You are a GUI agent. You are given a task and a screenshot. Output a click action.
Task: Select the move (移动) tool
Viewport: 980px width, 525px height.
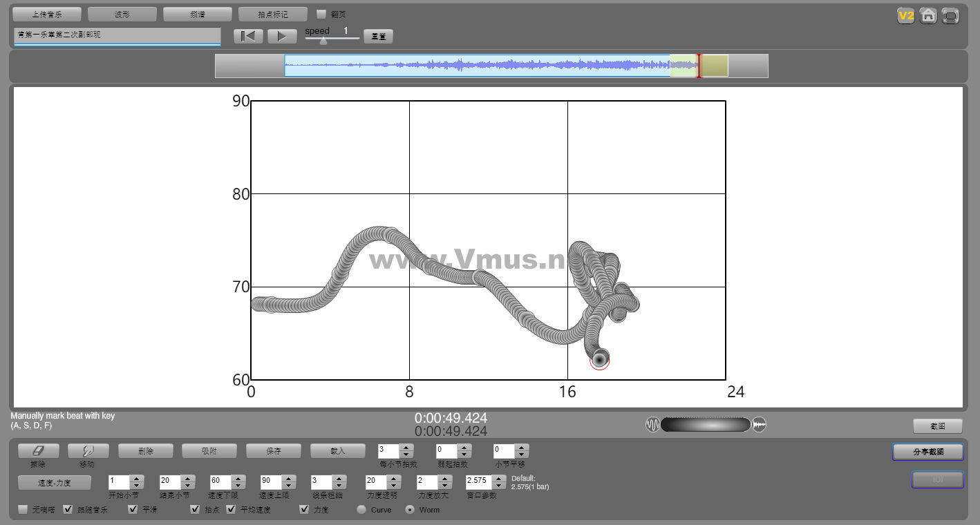(x=88, y=450)
